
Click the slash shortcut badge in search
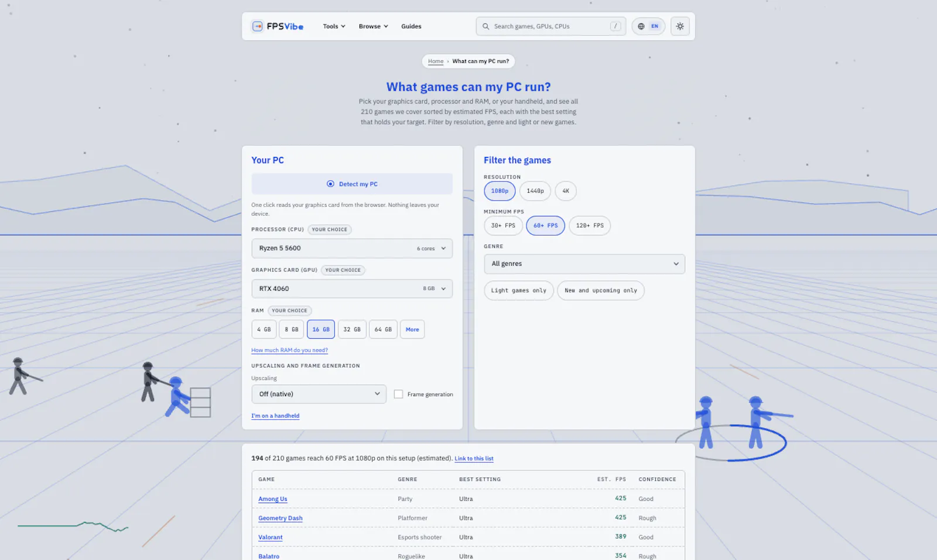(x=615, y=26)
